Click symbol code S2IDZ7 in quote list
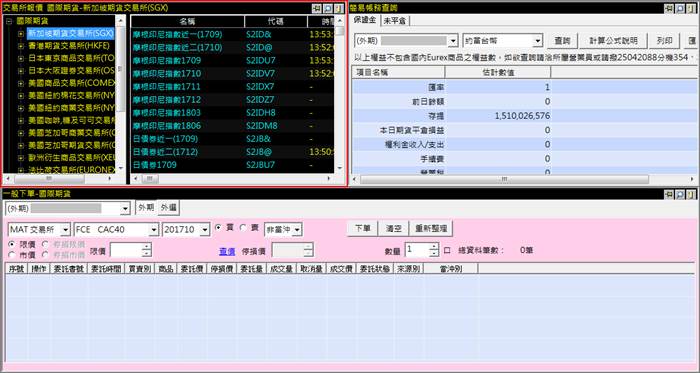This screenshot has width=700, height=373. tap(260, 99)
